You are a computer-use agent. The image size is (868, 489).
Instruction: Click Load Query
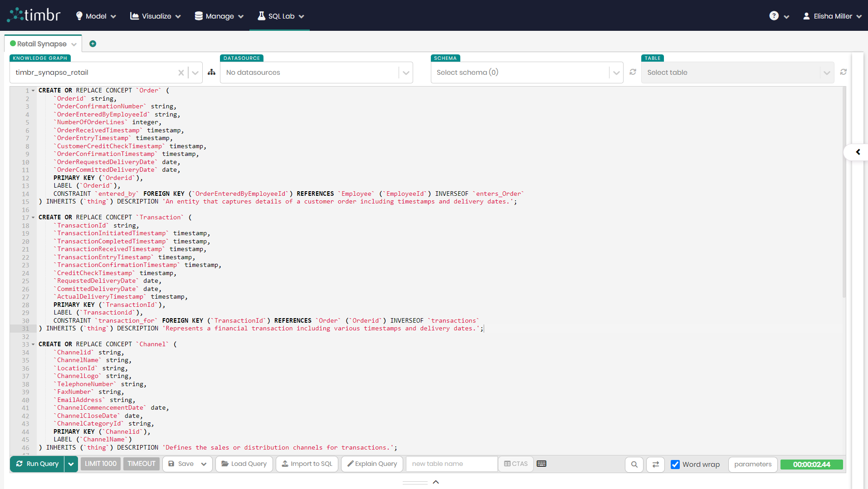click(244, 464)
